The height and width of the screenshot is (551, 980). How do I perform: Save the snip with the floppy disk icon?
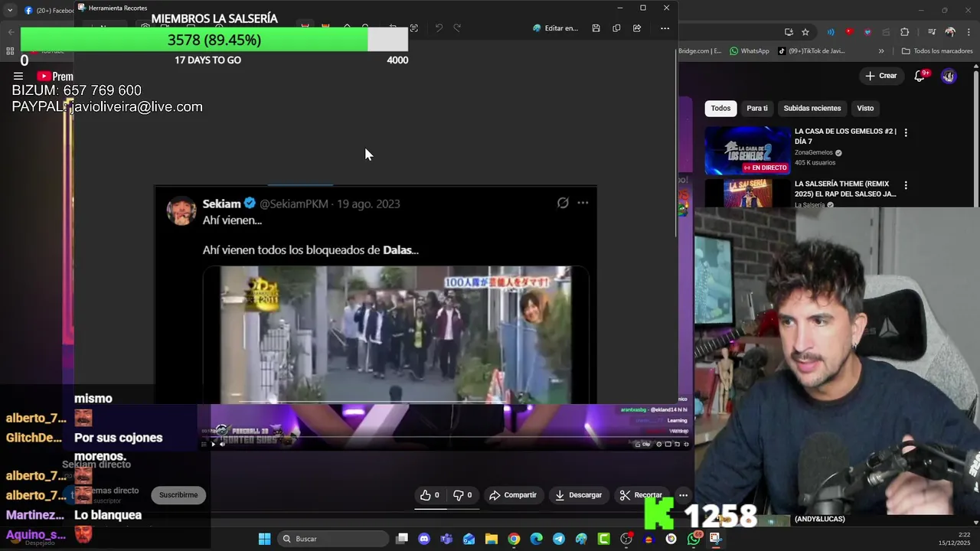coord(596,28)
